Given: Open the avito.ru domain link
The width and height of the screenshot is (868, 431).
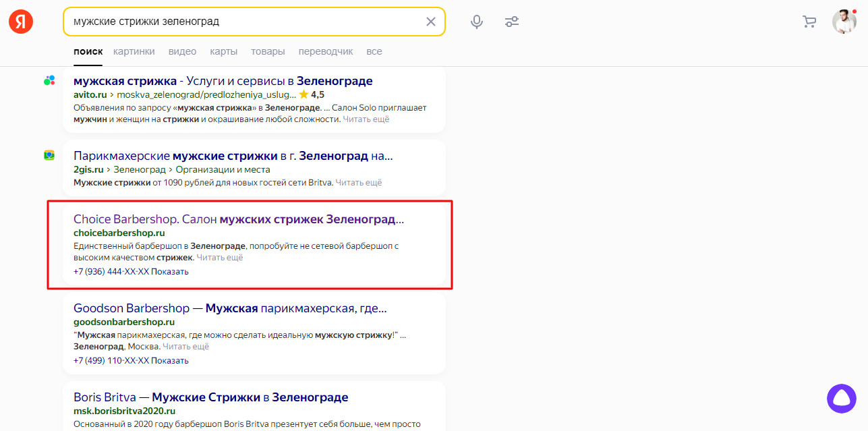Looking at the screenshot, I should point(90,94).
